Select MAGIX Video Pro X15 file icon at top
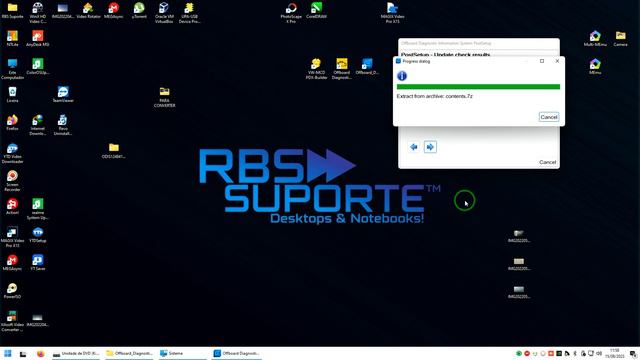The image size is (640, 360). tap(392, 13)
